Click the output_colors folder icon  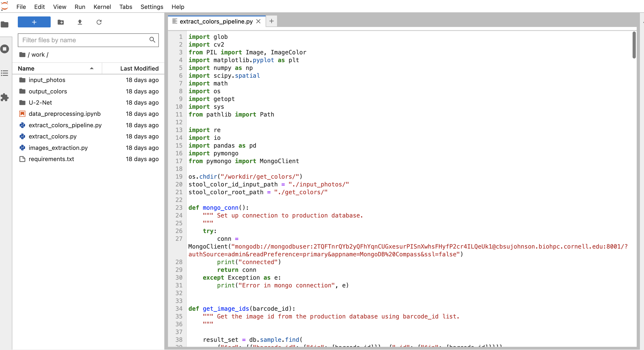[x=22, y=91]
